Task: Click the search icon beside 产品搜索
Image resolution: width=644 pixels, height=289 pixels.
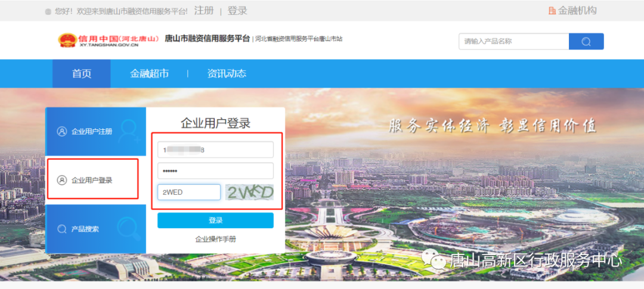Action: pos(61,229)
